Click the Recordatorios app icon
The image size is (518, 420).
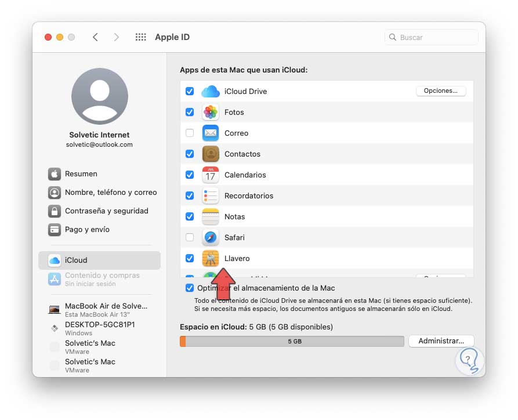(x=211, y=195)
